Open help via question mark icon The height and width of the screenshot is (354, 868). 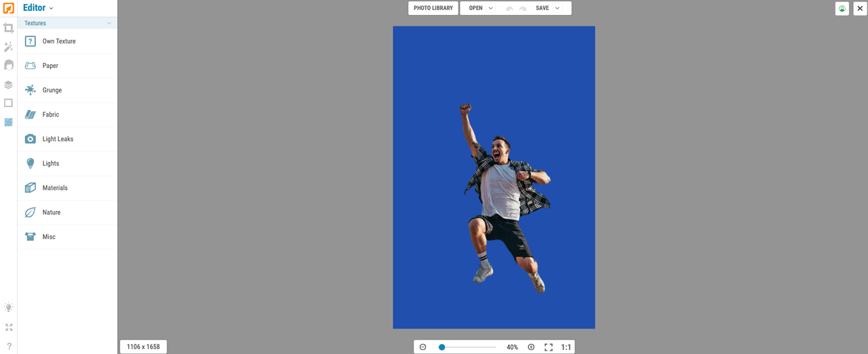(x=9, y=346)
